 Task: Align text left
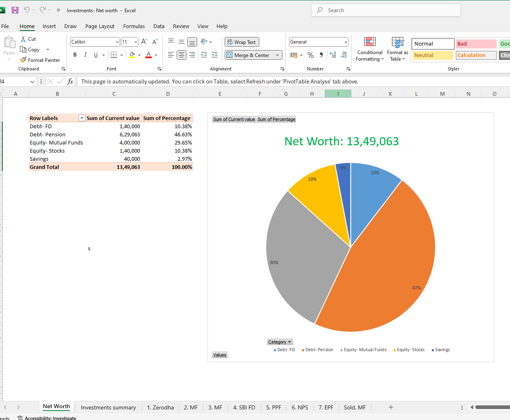pyautogui.click(x=171, y=55)
